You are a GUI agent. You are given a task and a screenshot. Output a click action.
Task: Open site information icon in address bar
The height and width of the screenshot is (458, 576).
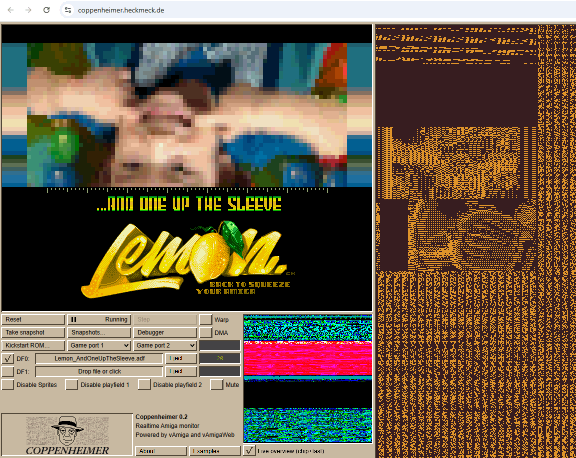pos(68,10)
